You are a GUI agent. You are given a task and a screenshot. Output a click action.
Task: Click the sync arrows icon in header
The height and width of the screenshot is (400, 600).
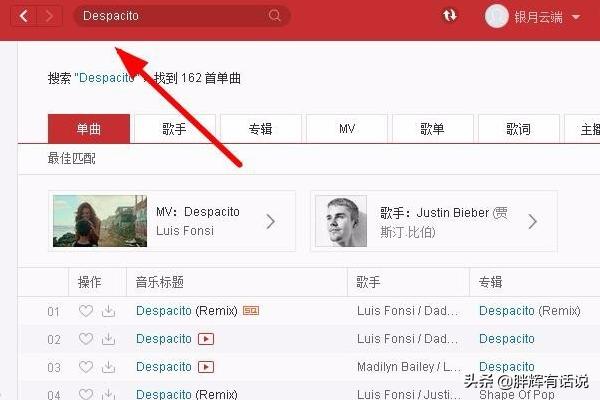coord(450,16)
